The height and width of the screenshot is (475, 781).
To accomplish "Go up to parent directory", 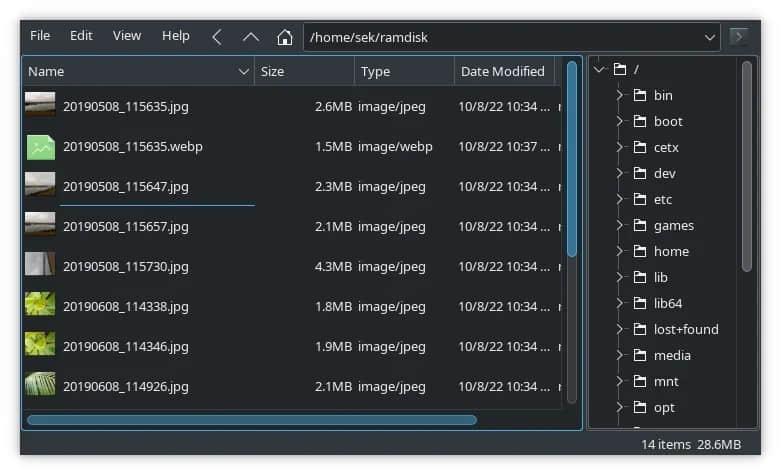I will point(251,36).
